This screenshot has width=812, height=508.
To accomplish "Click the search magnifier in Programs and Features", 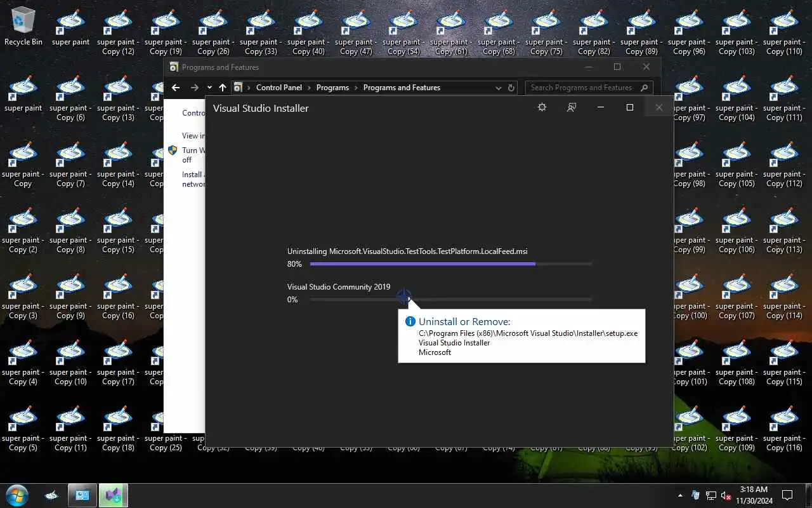I will 645,88.
